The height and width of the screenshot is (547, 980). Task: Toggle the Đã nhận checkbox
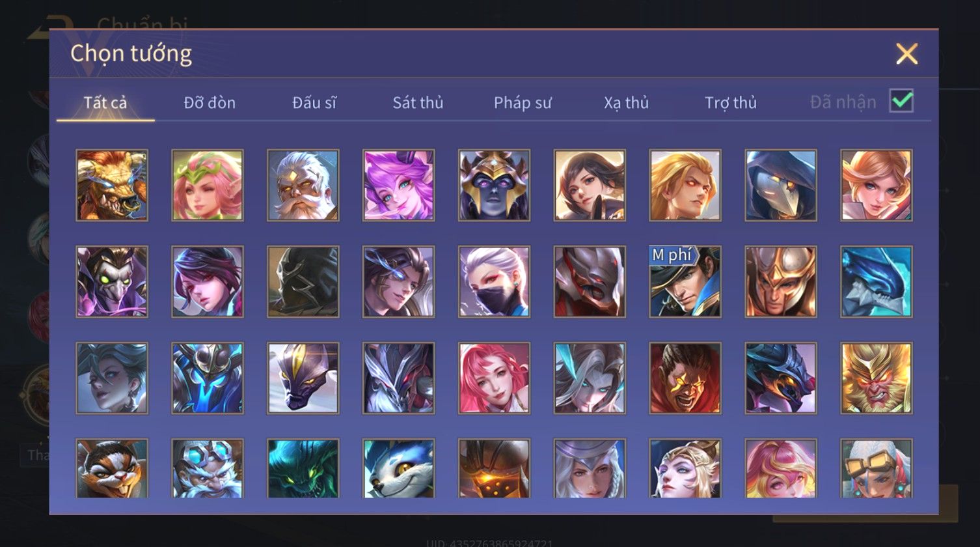click(x=901, y=101)
